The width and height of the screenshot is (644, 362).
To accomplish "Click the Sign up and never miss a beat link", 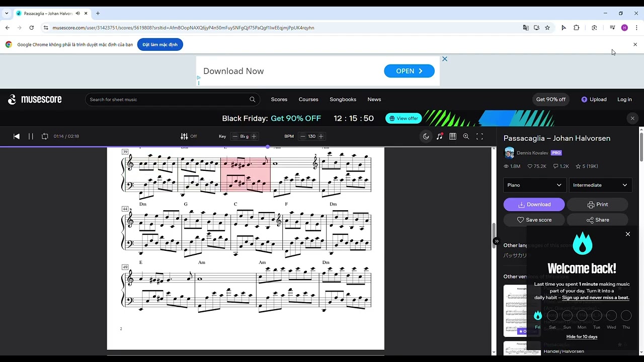I will 596,298.
